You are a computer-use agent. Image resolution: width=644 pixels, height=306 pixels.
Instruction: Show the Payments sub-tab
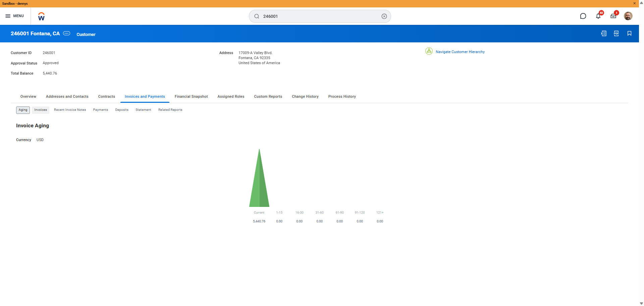pyautogui.click(x=100, y=110)
